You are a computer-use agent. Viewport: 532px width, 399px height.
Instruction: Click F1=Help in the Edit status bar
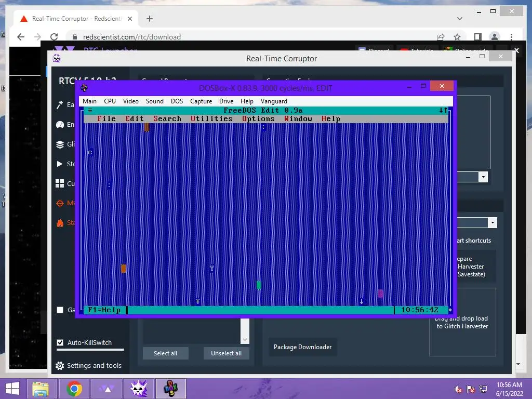coord(104,310)
